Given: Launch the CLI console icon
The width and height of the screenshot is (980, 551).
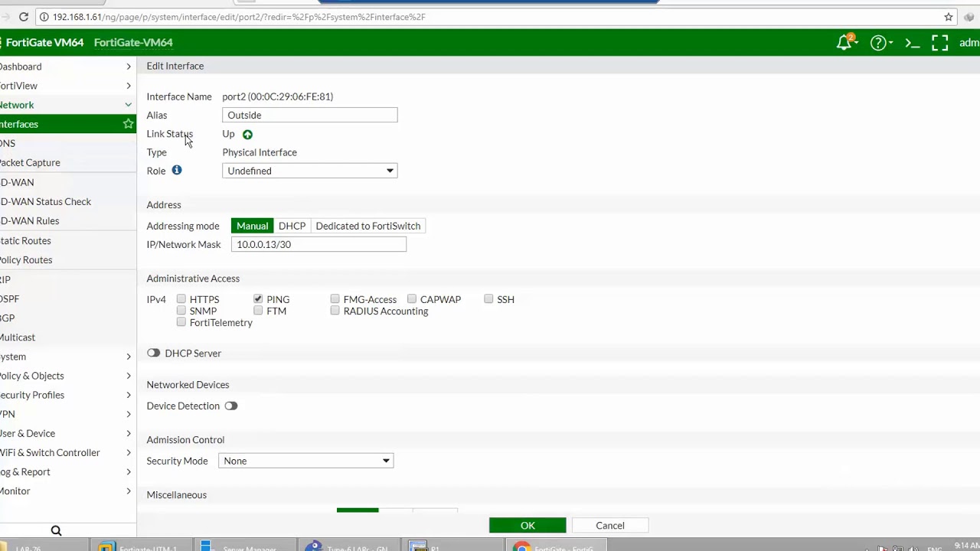Looking at the screenshot, I should 912,43.
